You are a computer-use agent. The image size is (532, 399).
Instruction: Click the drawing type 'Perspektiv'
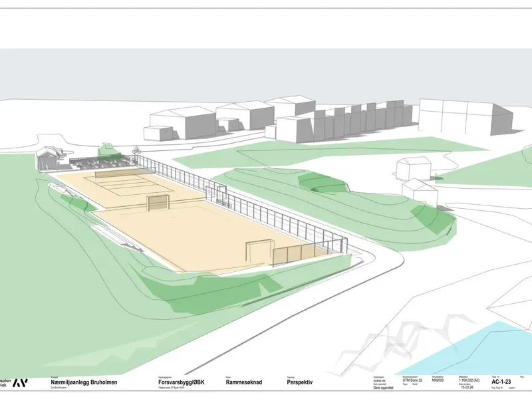pos(300,382)
